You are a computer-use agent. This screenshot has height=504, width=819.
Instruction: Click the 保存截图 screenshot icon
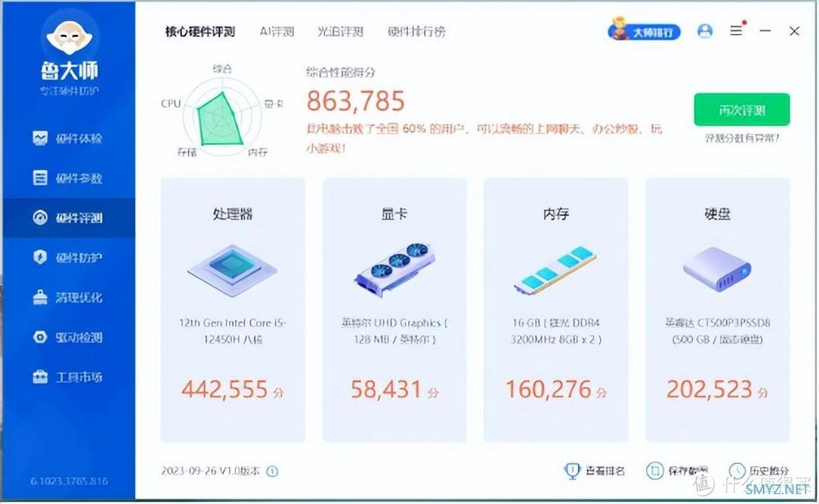point(654,471)
